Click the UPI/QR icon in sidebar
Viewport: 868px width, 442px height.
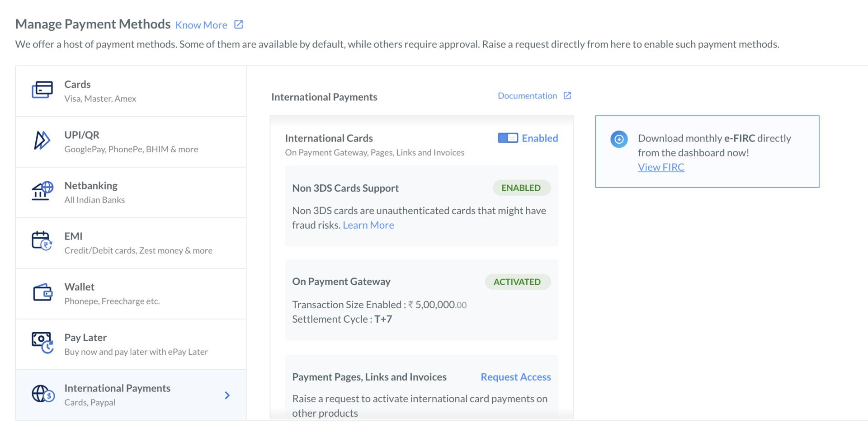coord(42,140)
